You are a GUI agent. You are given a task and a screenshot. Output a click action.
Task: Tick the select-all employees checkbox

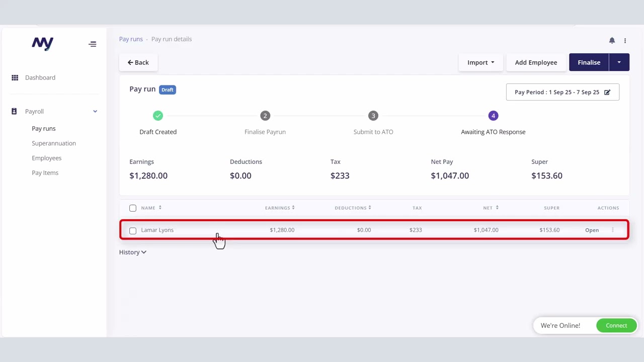133,208
